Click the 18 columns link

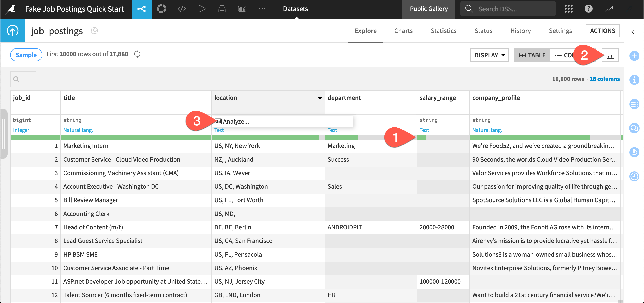click(x=605, y=79)
